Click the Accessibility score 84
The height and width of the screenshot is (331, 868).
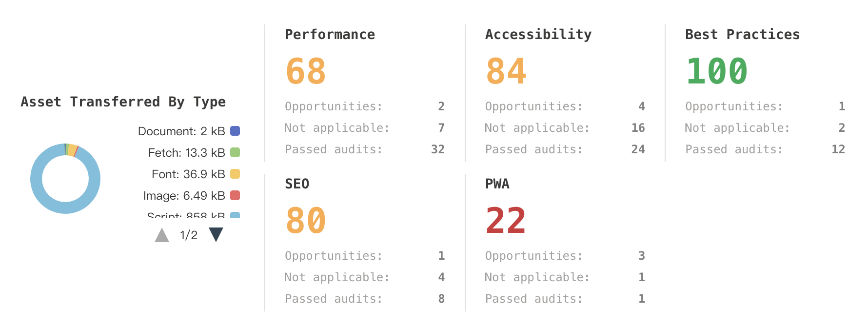[x=506, y=71]
